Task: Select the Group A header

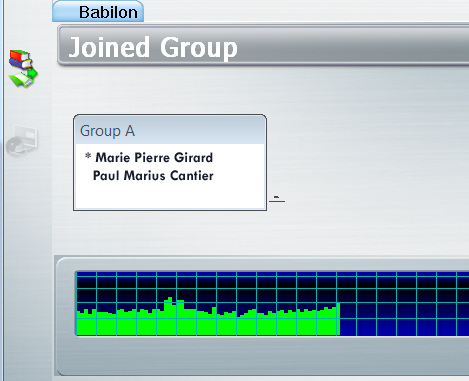Action: coord(170,130)
